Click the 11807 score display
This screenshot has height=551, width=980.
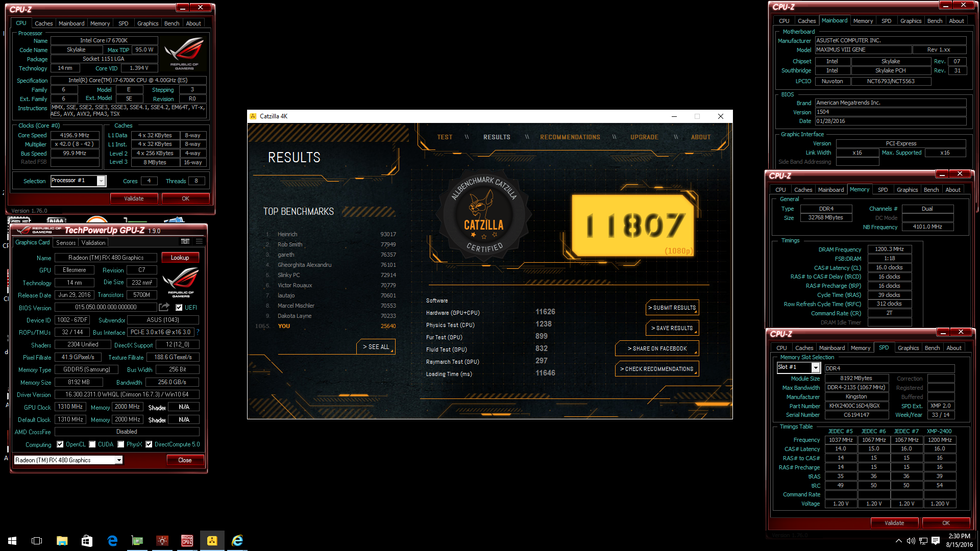point(633,225)
